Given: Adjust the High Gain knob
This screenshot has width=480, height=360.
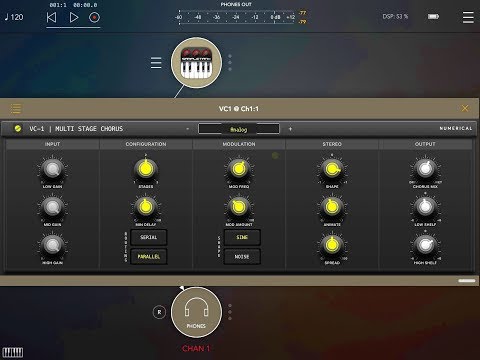Looking at the screenshot, I should coord(52,246).
